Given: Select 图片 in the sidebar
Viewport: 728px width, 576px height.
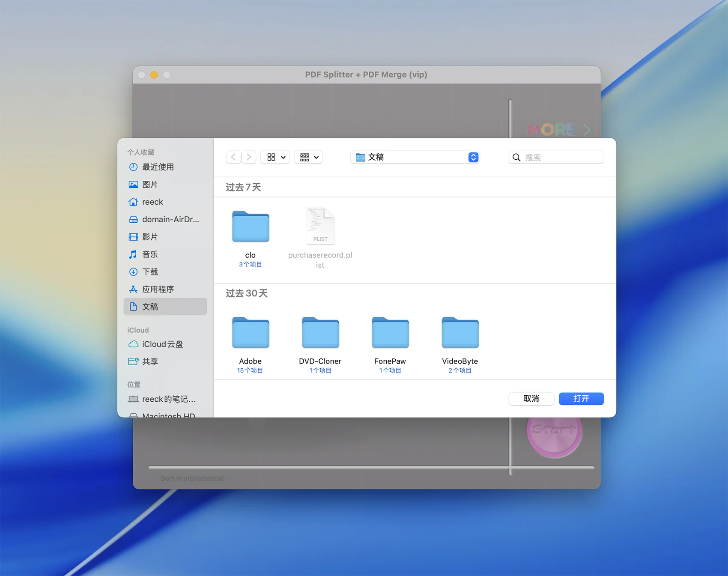Looking at the screenshot, I should pyautogui.click(x=150, y=185).
